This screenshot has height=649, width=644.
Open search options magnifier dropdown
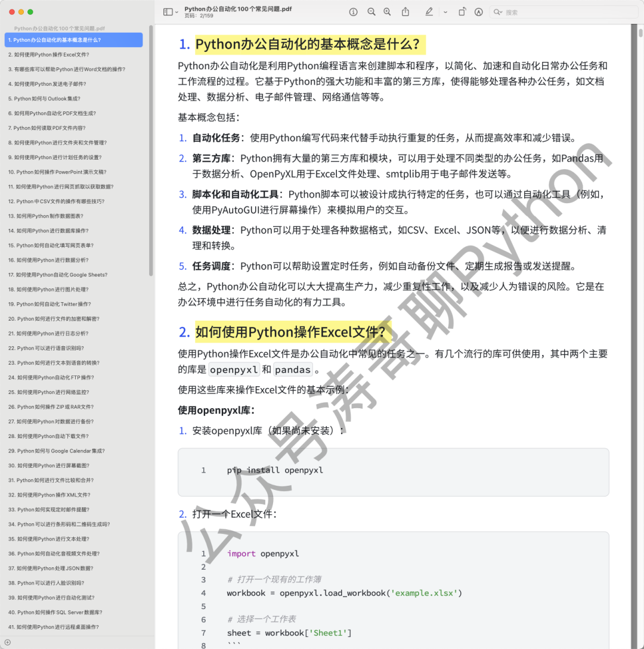pos(498,12)
